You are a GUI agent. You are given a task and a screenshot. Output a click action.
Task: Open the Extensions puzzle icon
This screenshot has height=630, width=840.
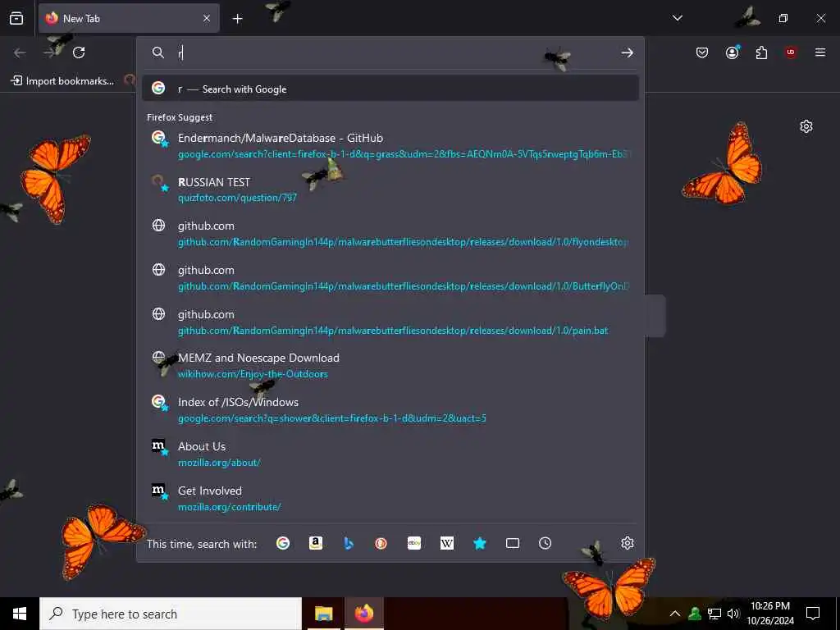tap(761, 52)
